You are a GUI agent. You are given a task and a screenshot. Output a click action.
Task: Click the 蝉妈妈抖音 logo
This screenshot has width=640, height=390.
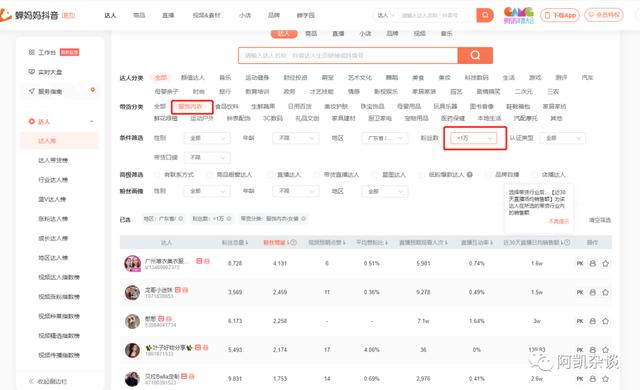pyautogui.click(x=38, y=16)
